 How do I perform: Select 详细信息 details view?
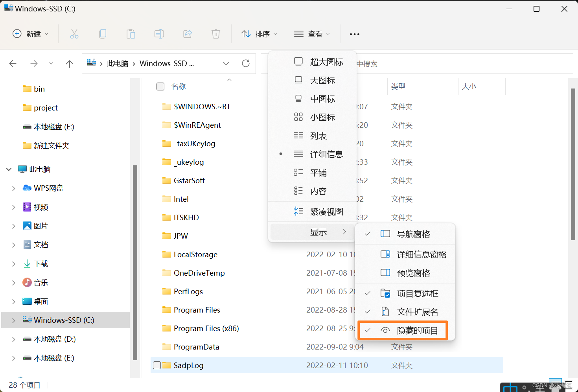coord(312,154)
